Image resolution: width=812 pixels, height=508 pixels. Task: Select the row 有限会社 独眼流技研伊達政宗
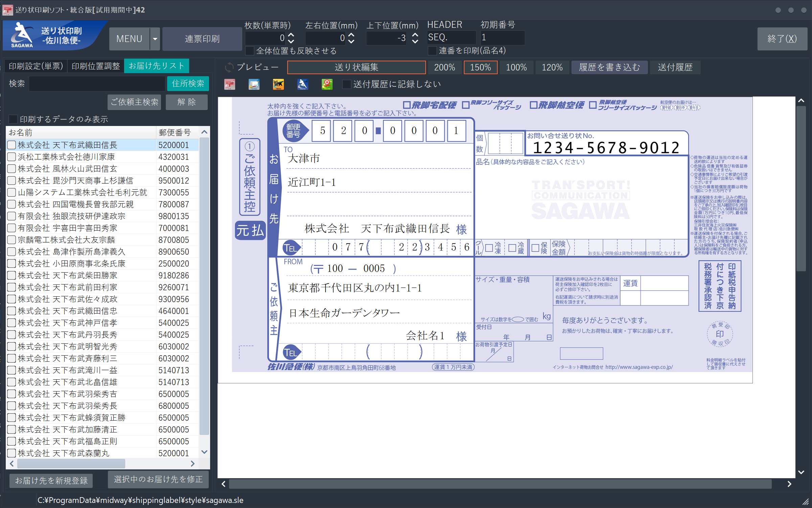(103, 216)
